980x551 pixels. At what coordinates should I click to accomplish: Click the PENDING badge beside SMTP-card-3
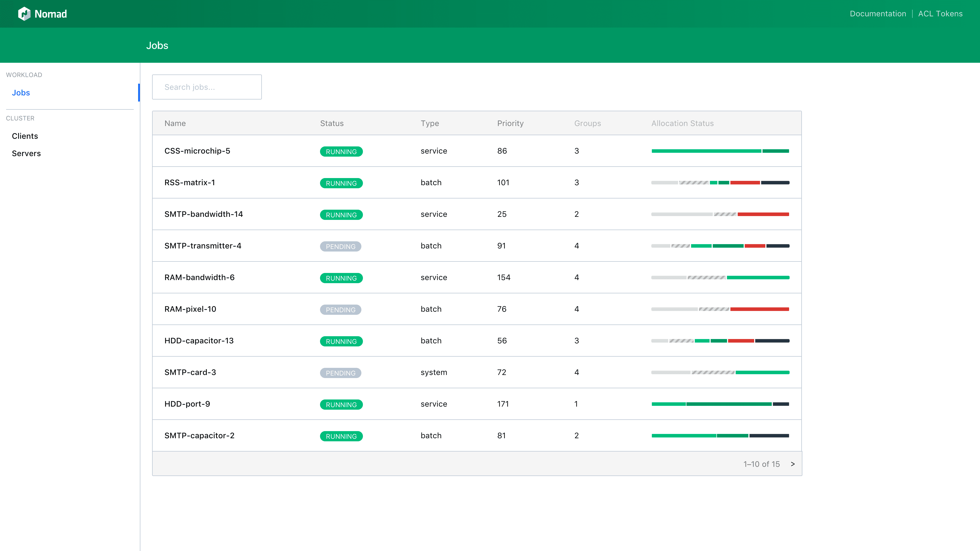[340, 373]
